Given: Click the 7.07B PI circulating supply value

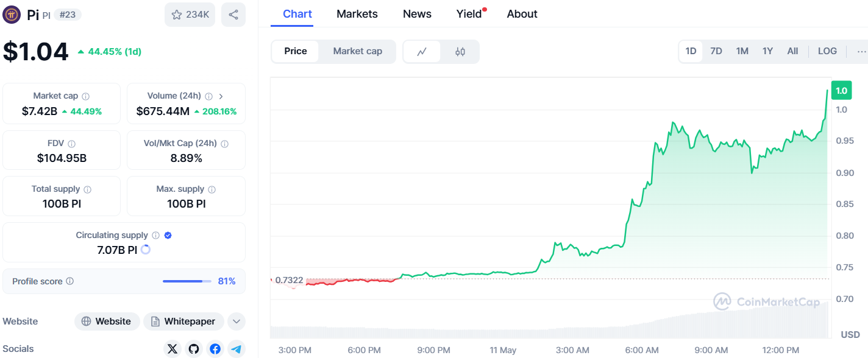Looking at the screenshot, I should [x=116, y=250].
